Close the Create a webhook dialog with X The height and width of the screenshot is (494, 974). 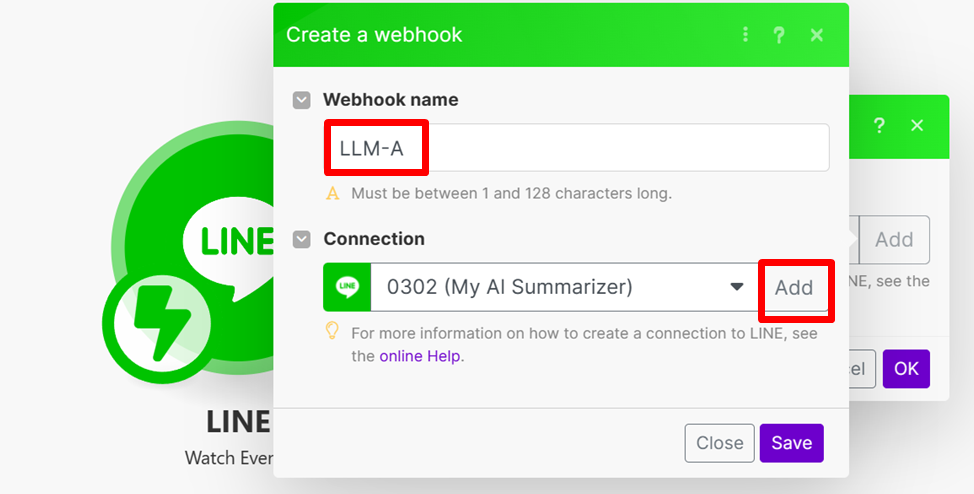pyautogui.click(x=817, y=35)
